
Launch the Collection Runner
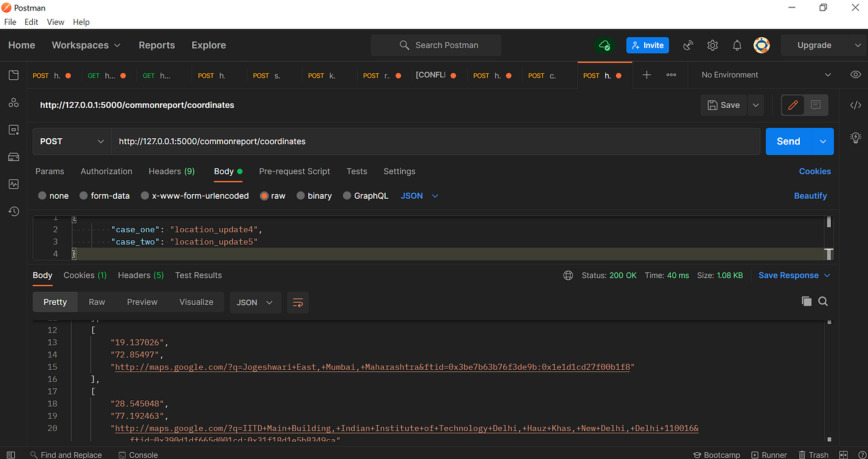pos(769,454)
